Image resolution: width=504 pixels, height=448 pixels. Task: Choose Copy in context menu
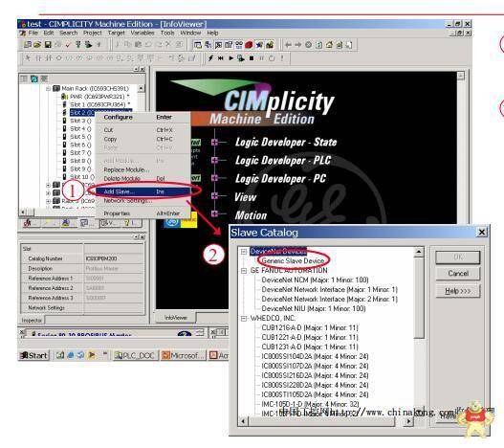click(x=143, y=139)
